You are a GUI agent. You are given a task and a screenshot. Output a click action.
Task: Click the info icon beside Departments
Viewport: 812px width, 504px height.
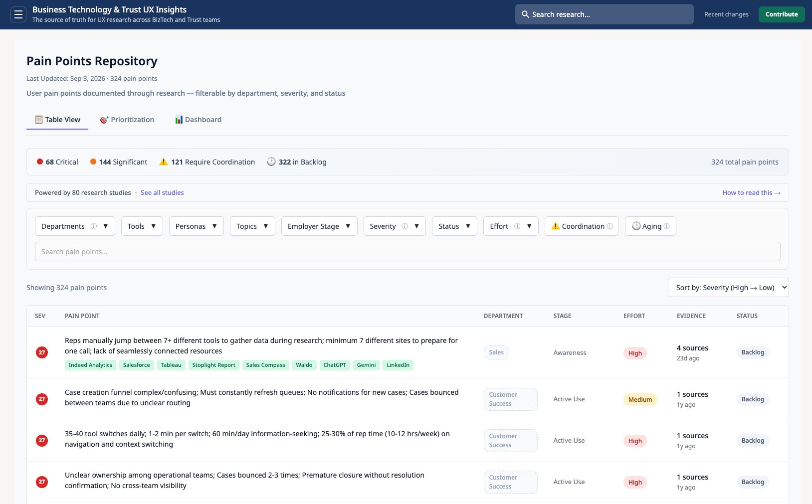pyautogui.click(x=94, y=226)
